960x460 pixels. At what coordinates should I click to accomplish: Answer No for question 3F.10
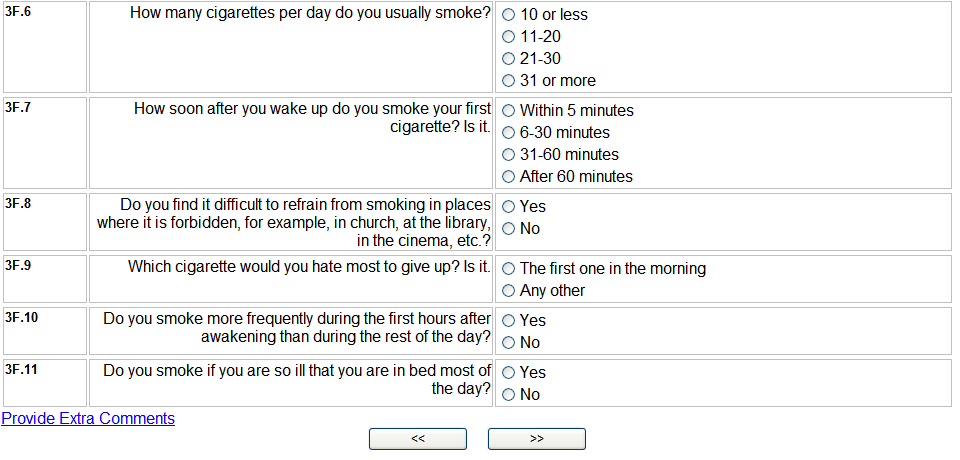coord(508,343)
